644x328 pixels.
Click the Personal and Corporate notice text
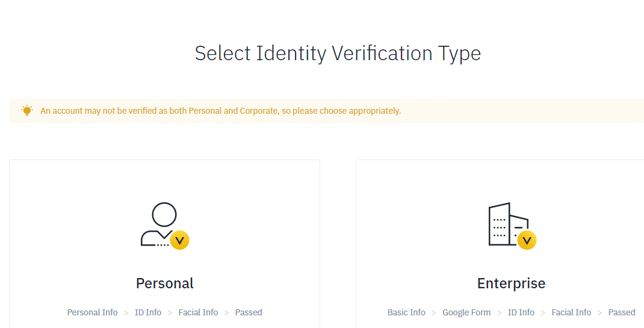[220, 111]
